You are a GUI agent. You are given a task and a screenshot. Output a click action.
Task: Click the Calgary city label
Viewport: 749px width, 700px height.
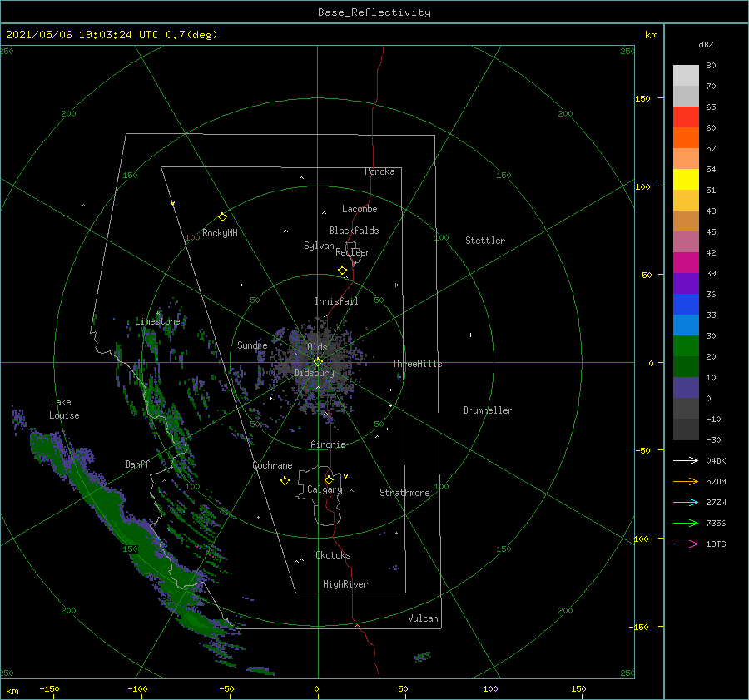point(325,489)
